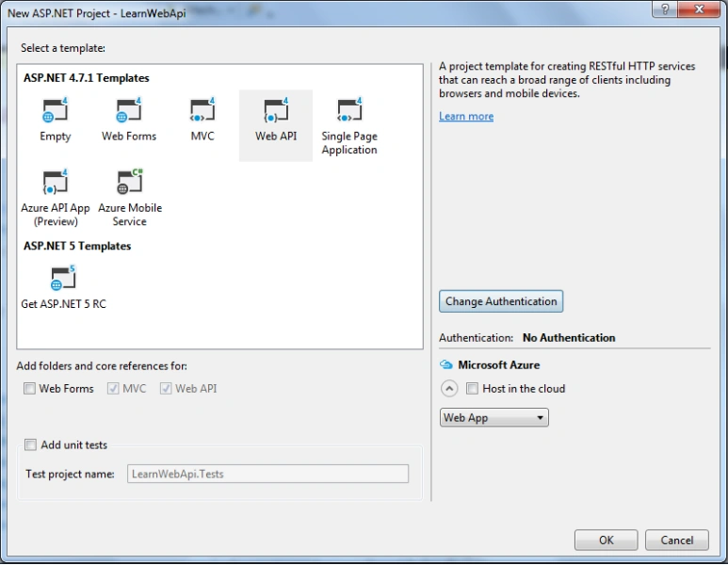Click the Get ASP.NET 5 RC icon
Screen dimensions: 728x565
[63, 278]
